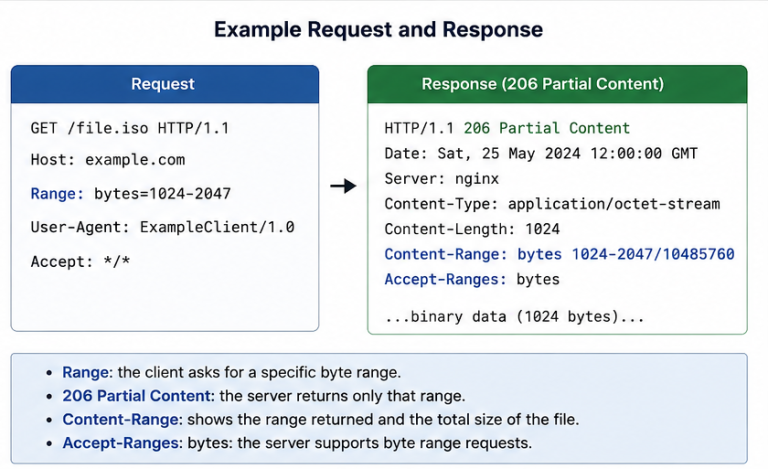Viewport: 768px width, 469px height.
Task: Click the '206 Partial Content: the server returns' bullet
Action: (x=264, y=396)
